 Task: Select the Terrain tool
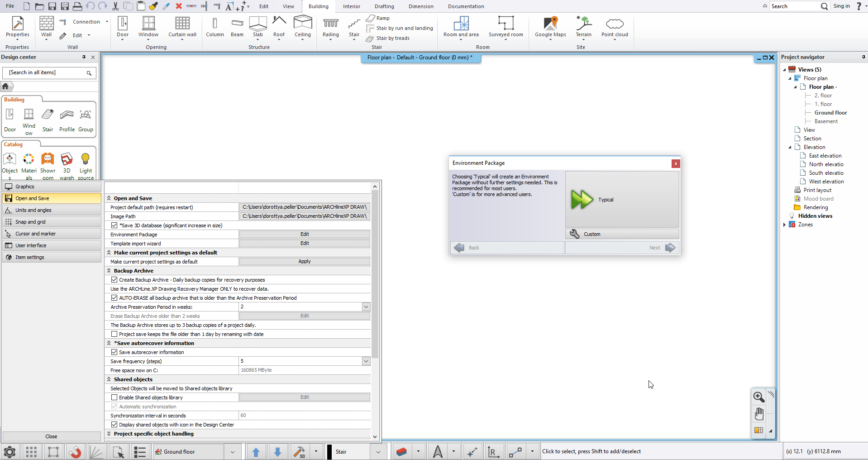pos(583,27)
